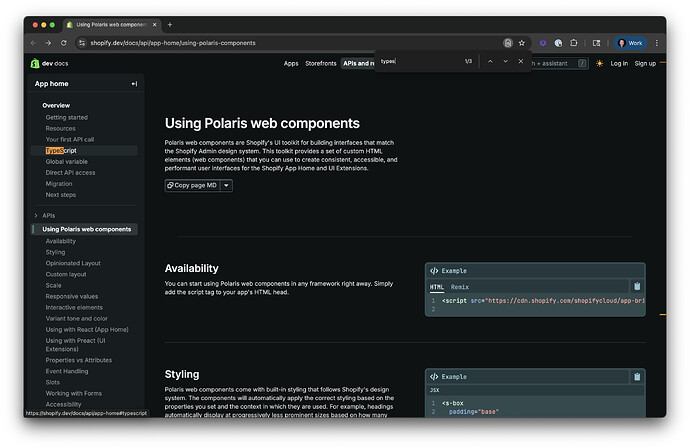Open Copy page MD dropdown arrow
The image size is (690, 448).
point(226,185)
